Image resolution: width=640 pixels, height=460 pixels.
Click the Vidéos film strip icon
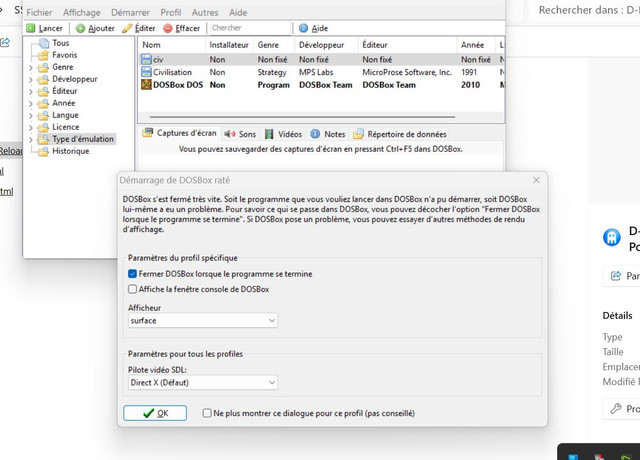point(269,134)
